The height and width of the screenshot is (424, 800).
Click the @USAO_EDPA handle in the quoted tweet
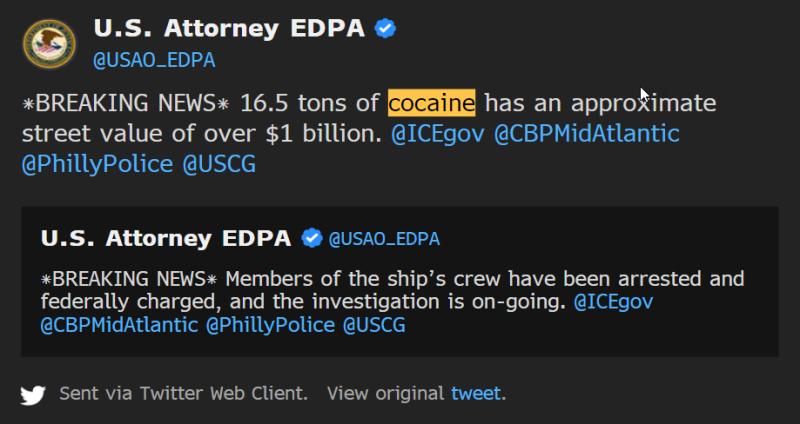pos(384,239)
